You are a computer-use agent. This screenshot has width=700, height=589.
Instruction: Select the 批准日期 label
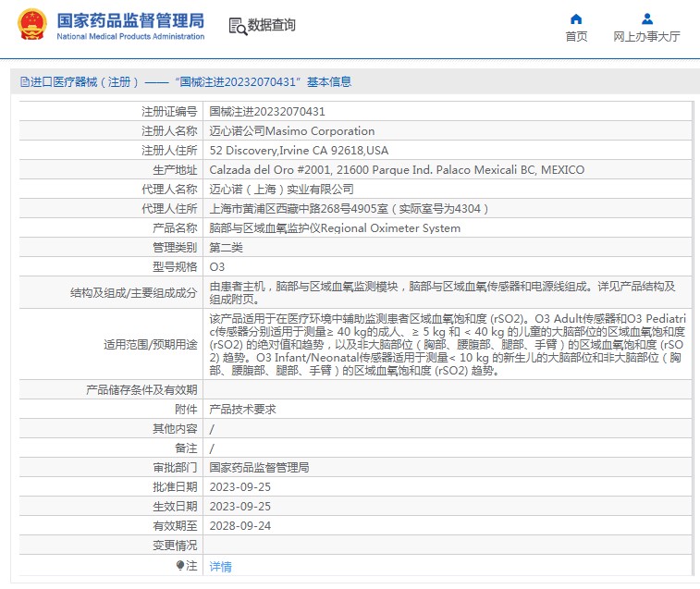[175, 487]
